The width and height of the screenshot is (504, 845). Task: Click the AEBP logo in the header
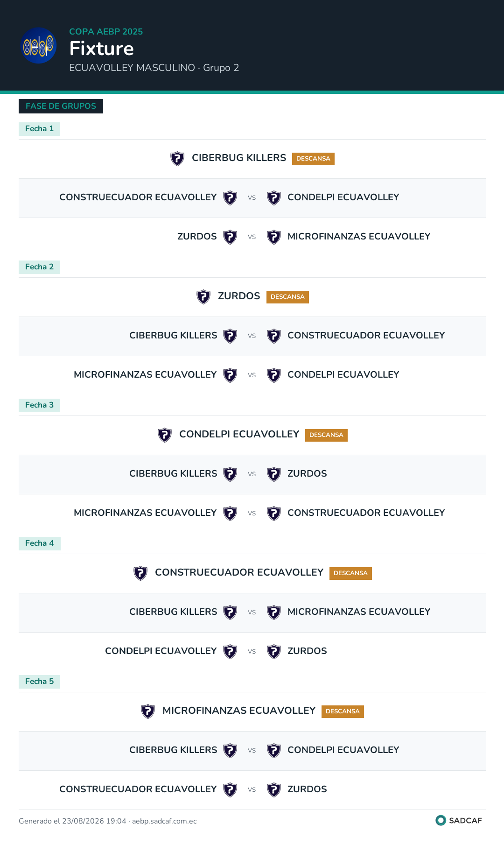coord(39,45)
